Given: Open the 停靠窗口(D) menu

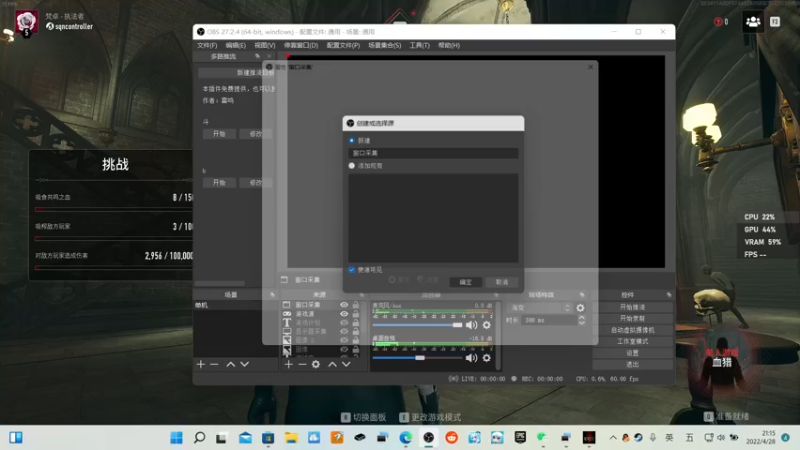Looking at the screenshot, I should 301,45.
